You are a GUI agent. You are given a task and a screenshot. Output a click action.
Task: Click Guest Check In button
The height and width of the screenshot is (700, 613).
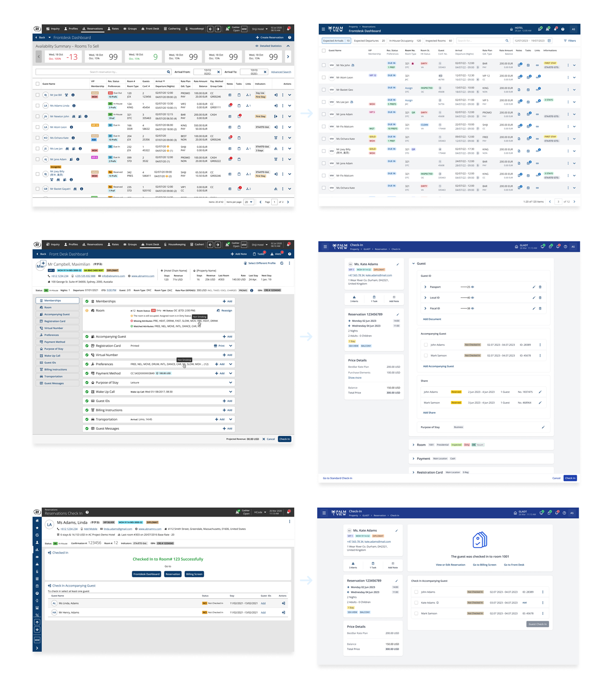[537, 624]
